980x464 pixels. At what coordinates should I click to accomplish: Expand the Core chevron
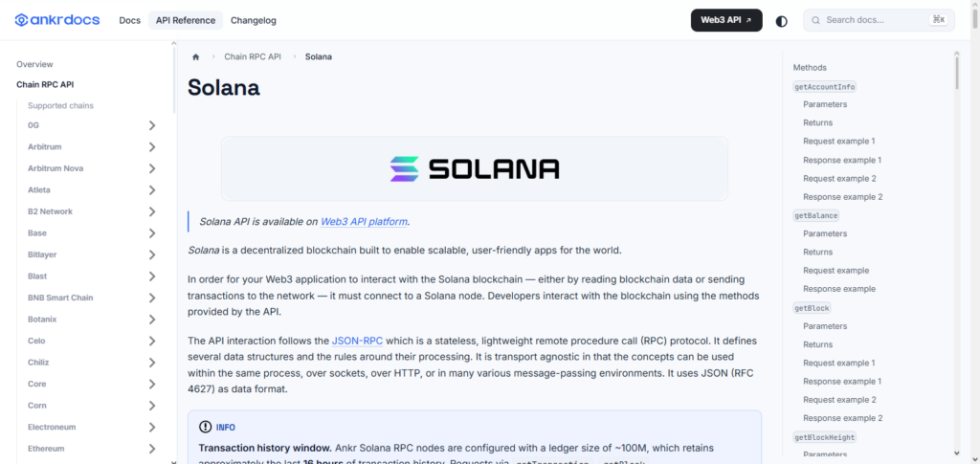[152, 384]
